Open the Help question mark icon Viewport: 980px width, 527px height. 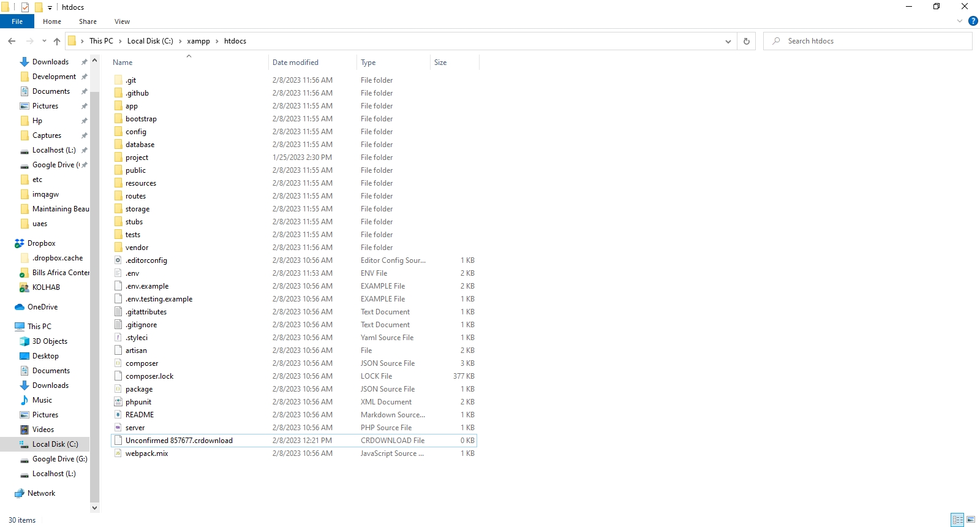973,21
